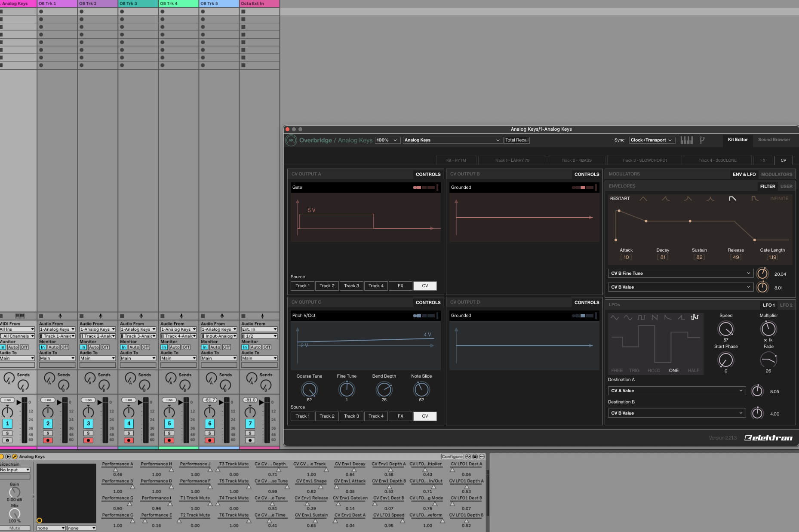
Task: Expand the CV B Fine Tune destination dropdown
Action: point(680,274)
